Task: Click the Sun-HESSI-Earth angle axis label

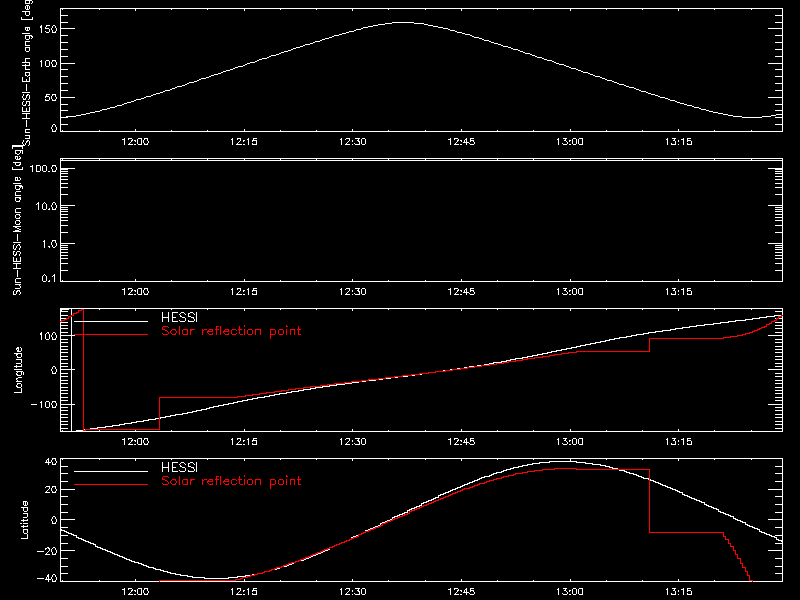Action: click(27, 71)
